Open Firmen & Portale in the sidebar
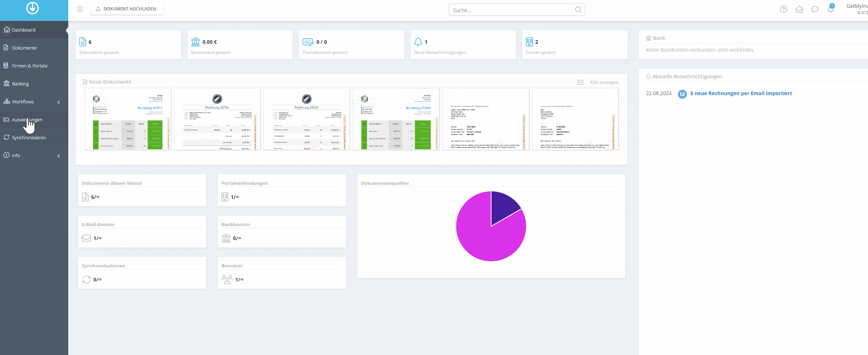The height and width of the screenshot is (355, 868). (x=34, y=66)
